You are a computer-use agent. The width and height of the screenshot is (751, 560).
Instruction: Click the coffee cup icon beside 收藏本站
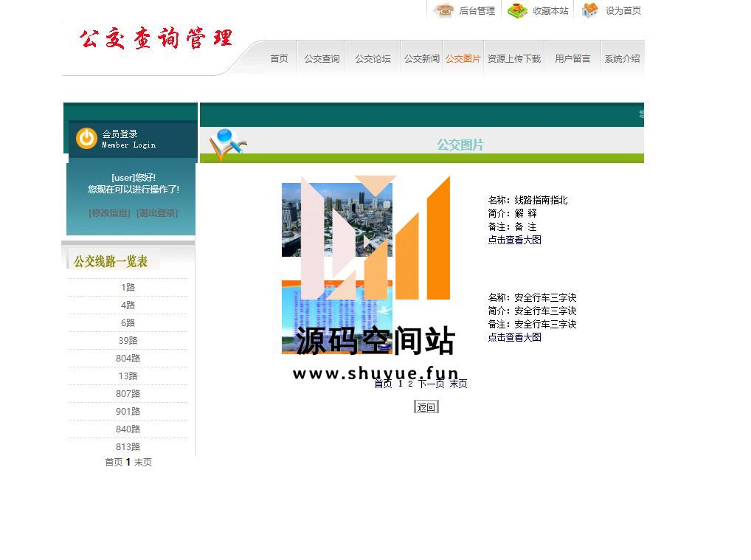(517, 10)
